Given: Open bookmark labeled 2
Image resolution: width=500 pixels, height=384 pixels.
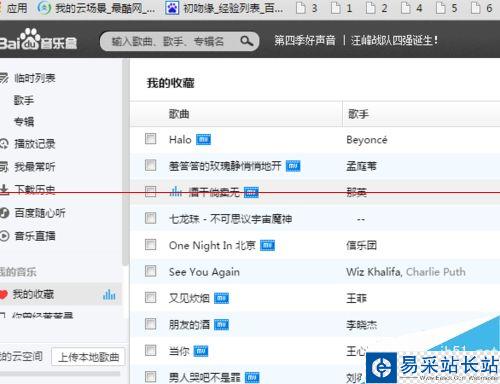Looking at the screenshot, I should click(x=377, y=8).
